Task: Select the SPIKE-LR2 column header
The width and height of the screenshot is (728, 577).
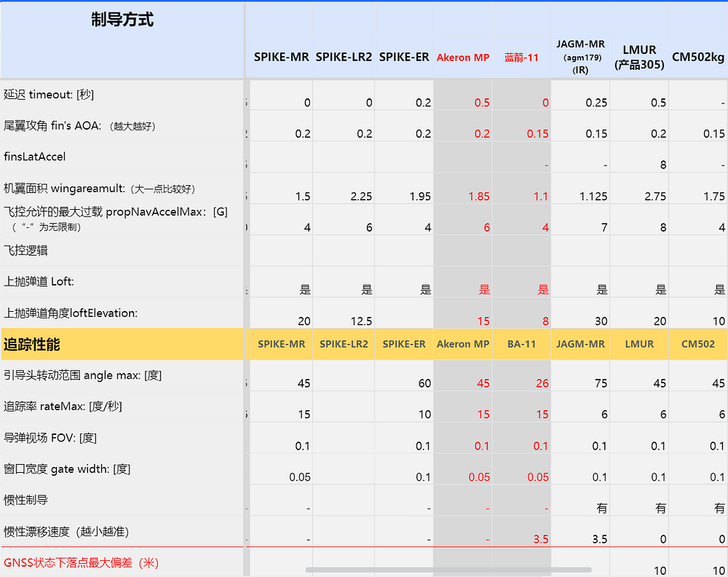Action: tap(344, 56)
